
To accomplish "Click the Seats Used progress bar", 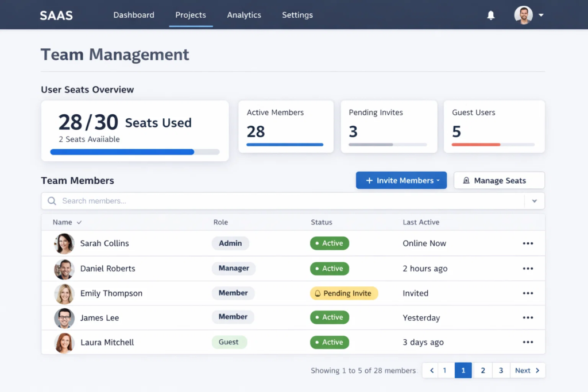I will (x=134, y=152).
